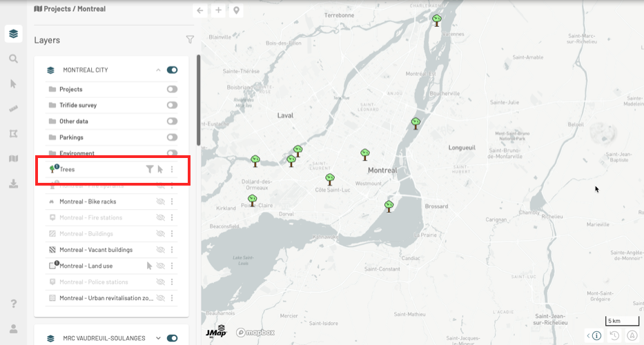Screen dimensions: 644x345
Task: Show the Montreal - Bike racks layer
Action: coord(160,201)
